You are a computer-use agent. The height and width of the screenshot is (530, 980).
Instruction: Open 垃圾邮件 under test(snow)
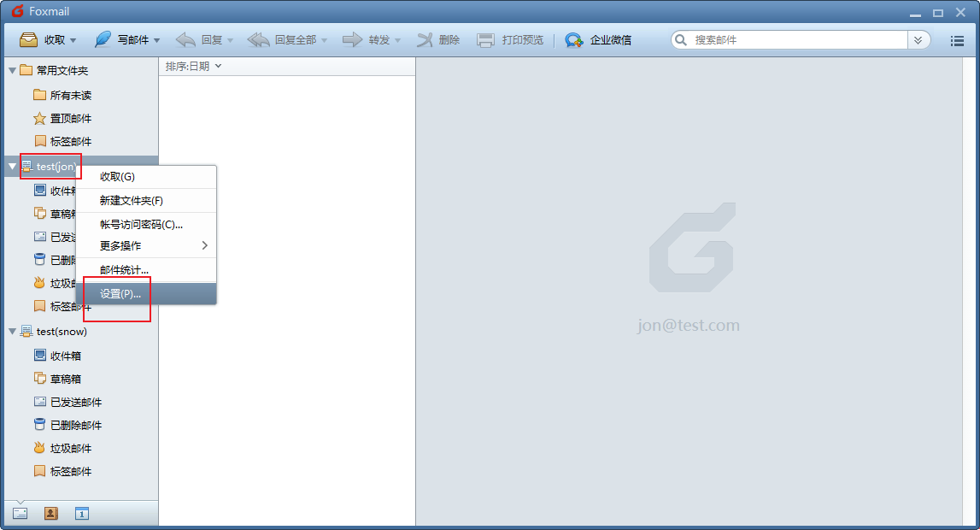(71, 448)
